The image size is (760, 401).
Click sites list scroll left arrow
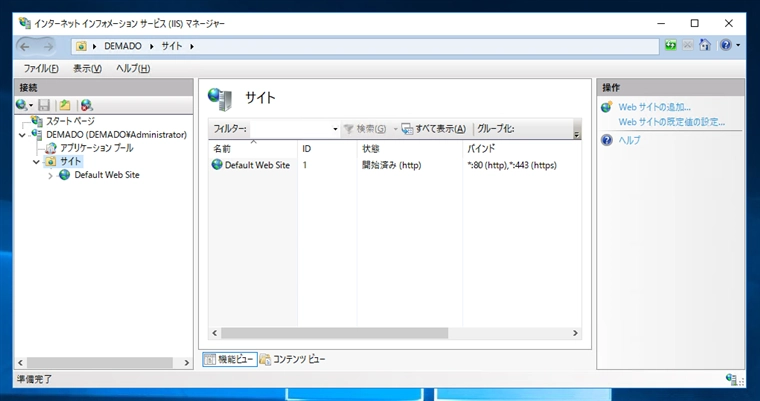pos(215,333)
